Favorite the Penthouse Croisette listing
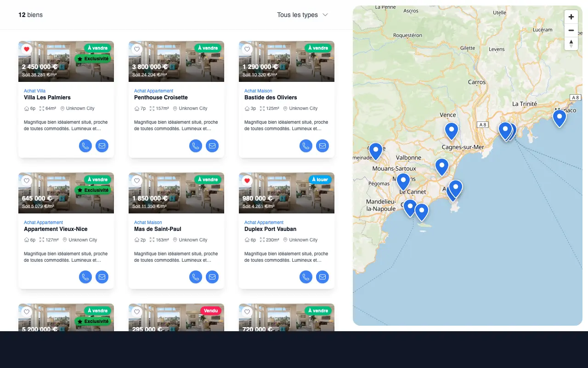The width and height of the screenshot is (588, 368). [x=137, y=49]
